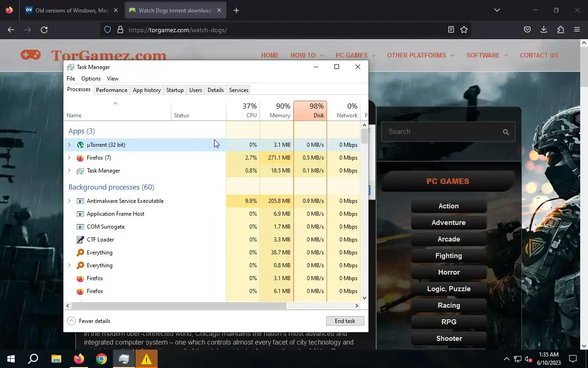Click the Everything icon with 0.8 MB memory
The width and height of the screenshot is (588, 368).
click(80, 265)
